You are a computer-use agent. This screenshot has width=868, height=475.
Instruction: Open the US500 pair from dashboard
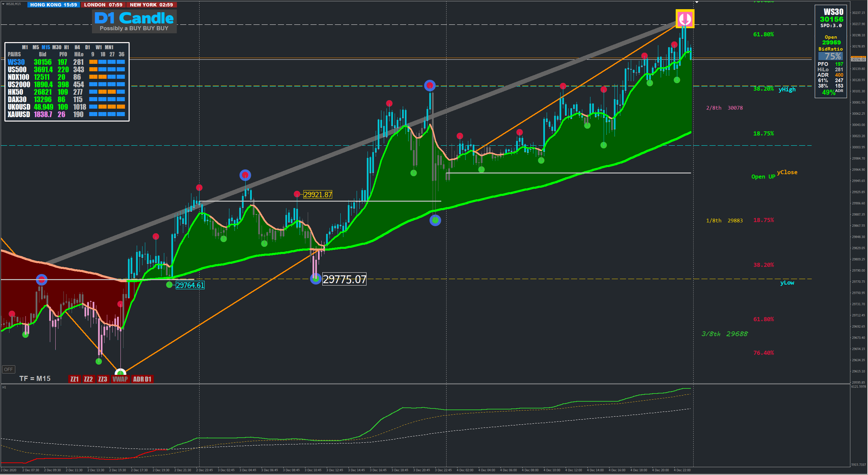17,70
